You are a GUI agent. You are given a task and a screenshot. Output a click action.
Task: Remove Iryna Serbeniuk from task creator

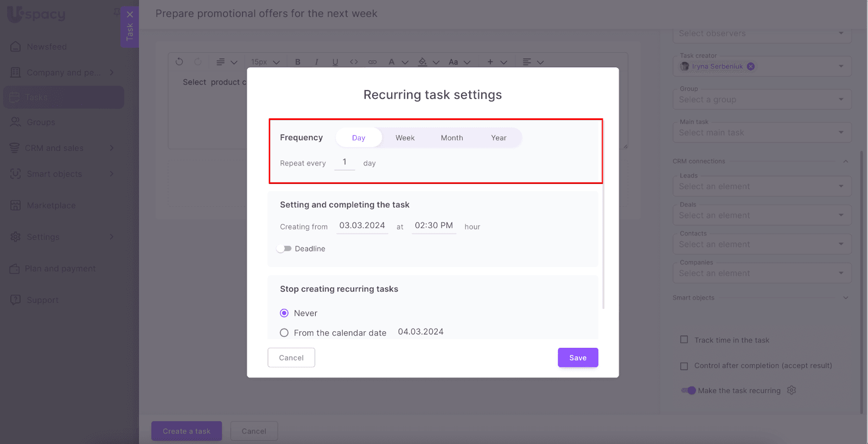751,67
